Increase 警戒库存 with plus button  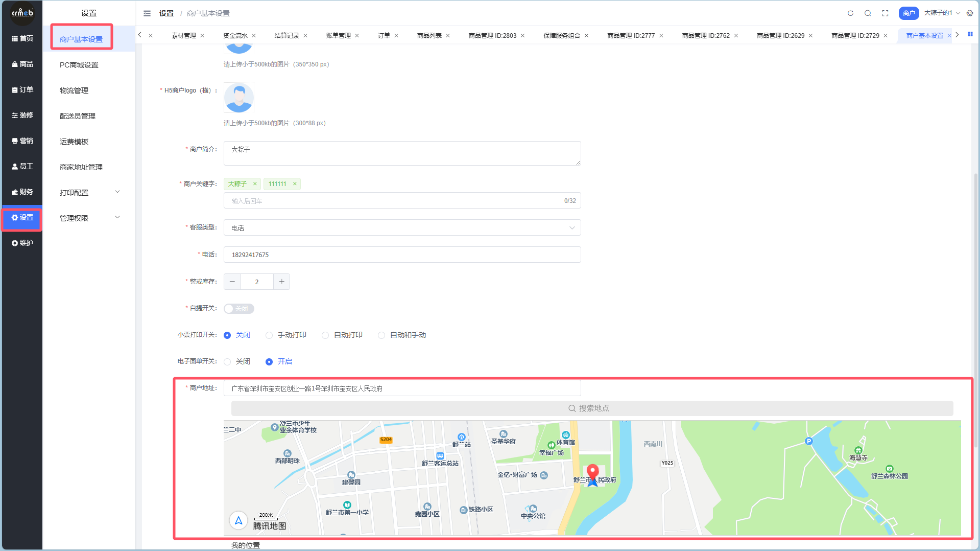[x=281, y=282]
